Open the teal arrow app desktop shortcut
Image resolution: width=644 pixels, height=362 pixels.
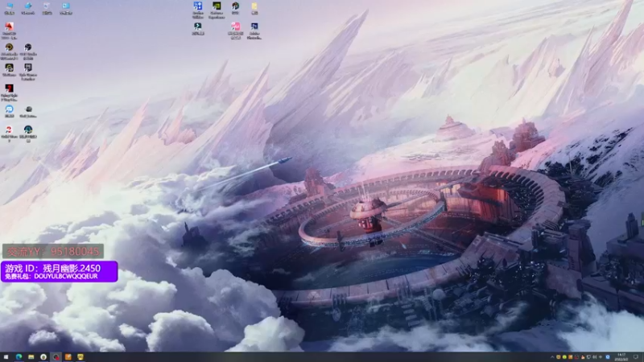[198, 29]
